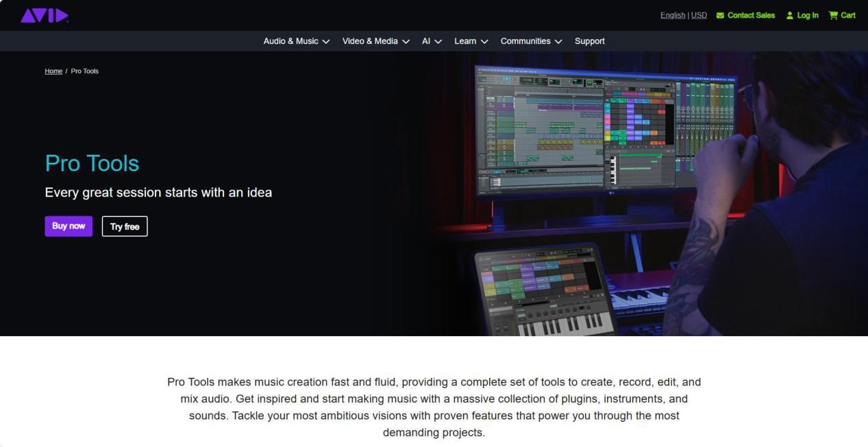This screenshot has height=447, width=868.
Task: Click the shopping cart icon
Action: (833, 15)
